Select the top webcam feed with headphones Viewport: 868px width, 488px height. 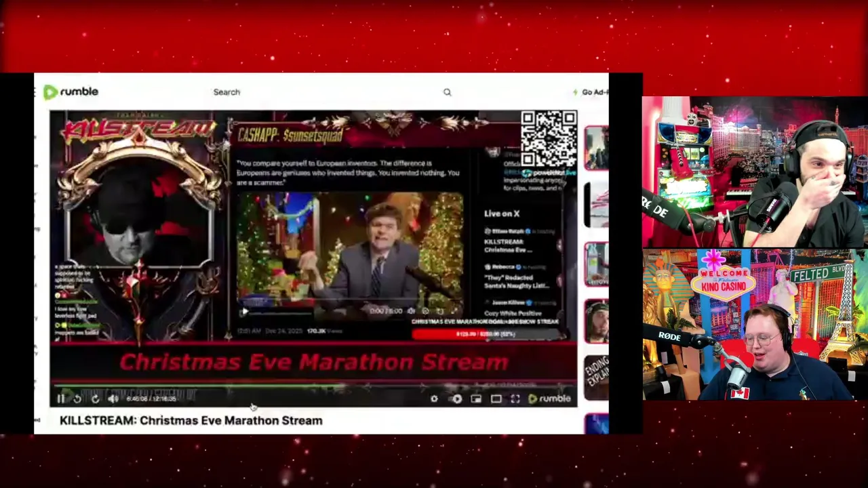(x=755, y=172)
